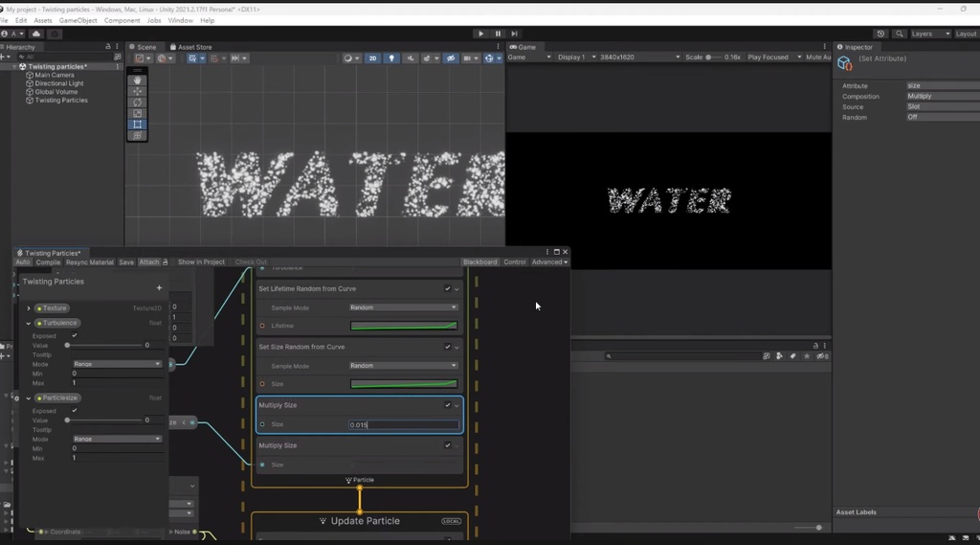Open Unity search magnifier icon

coord(900,34)
